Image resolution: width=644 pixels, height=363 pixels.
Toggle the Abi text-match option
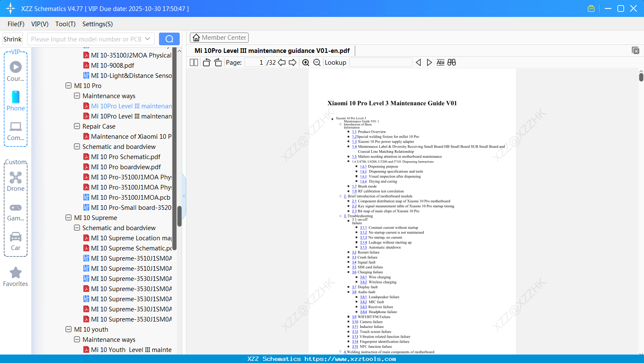coord(440,63)
